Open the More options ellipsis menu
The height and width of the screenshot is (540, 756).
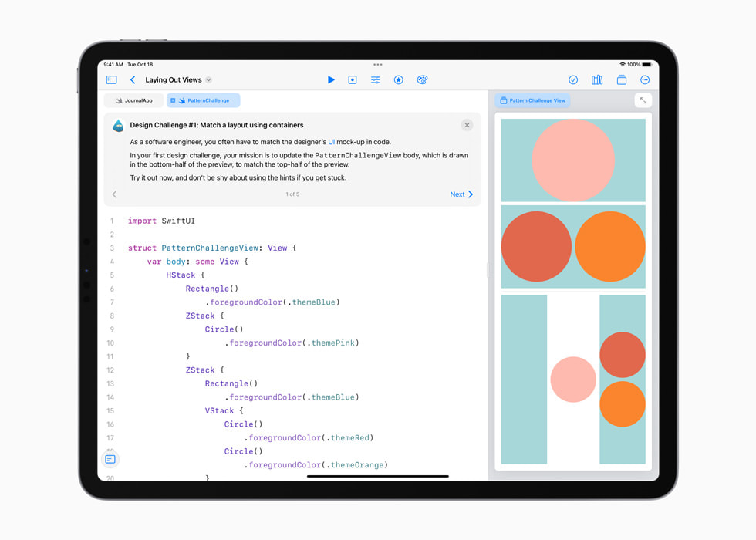[645, 79]
